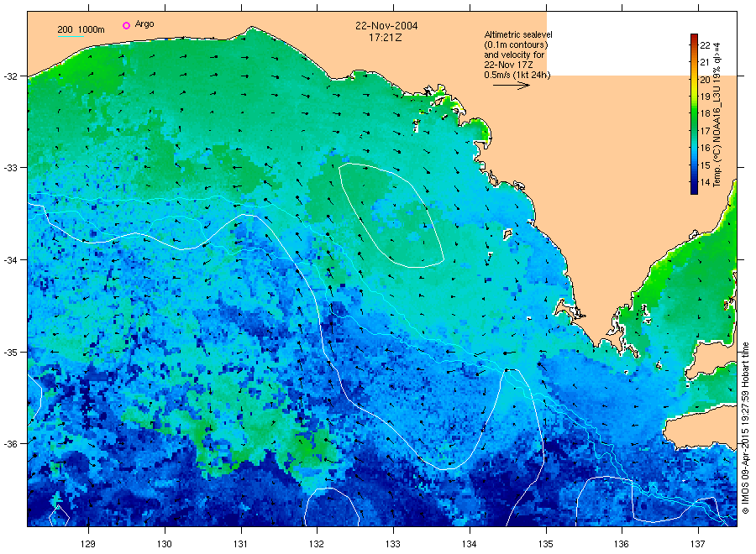This screenshot has height=554, width=756.
Task: Click the 20 value on temperature scale
Action: coord(705,80)
